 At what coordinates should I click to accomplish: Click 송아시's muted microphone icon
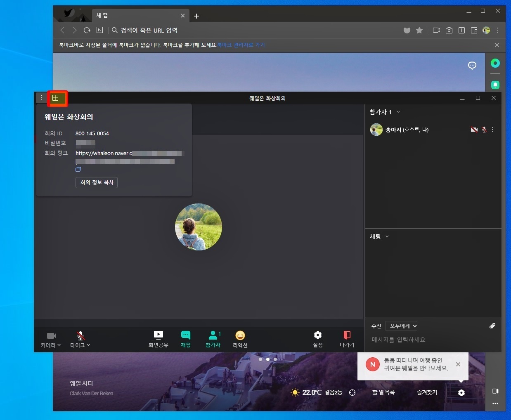point(484,130)
